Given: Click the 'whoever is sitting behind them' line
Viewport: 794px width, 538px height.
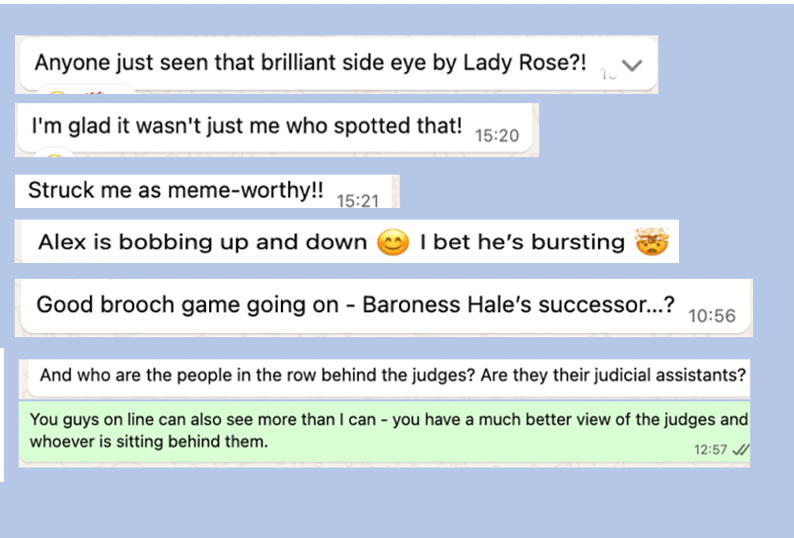Looking at the screenshot, I should [x=150, y=441].
